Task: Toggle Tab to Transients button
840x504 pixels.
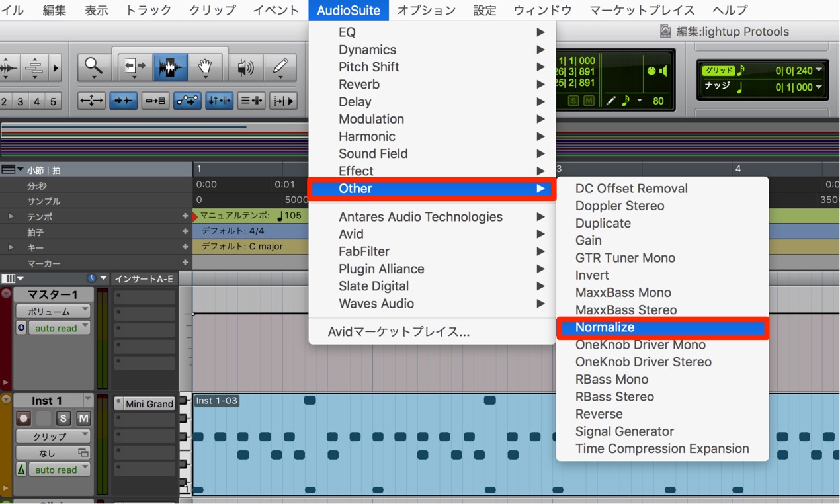Action: pyautogui.click(x=123, y=101)
